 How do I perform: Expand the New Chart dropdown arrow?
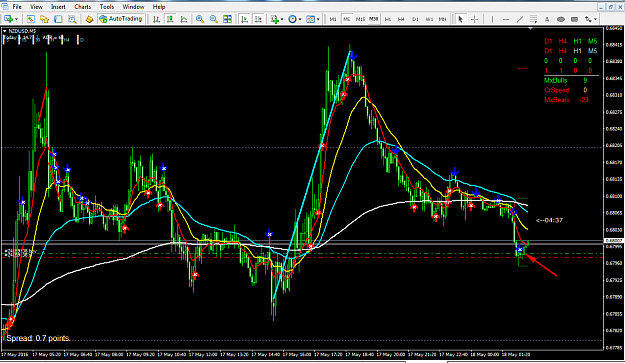pos(16,19)
